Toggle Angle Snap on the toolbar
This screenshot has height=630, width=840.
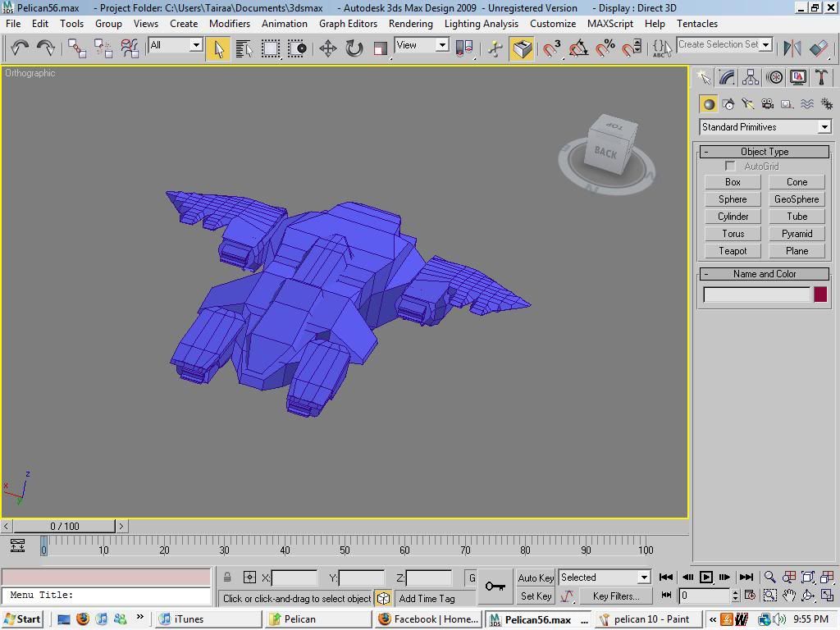point(578,48)
